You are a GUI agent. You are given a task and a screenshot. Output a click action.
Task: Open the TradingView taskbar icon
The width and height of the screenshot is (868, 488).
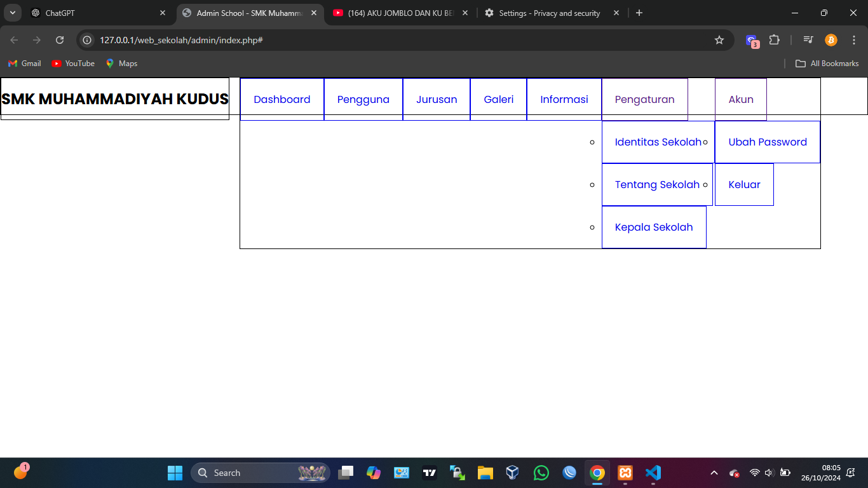[x=430, y=473]
